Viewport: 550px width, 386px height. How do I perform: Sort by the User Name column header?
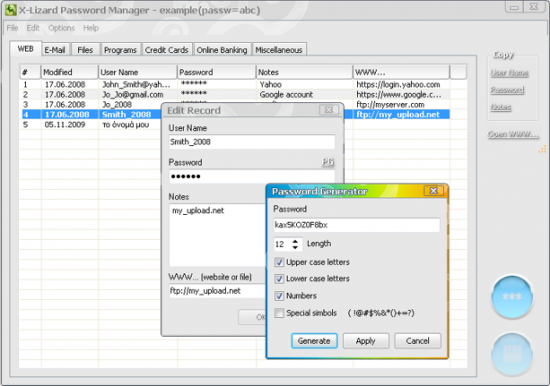pyautogui.click(x=138, y=72)
